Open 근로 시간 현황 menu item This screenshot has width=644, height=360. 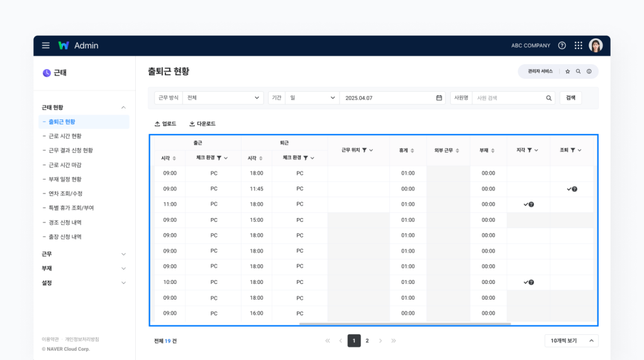[x=65, y=136]
